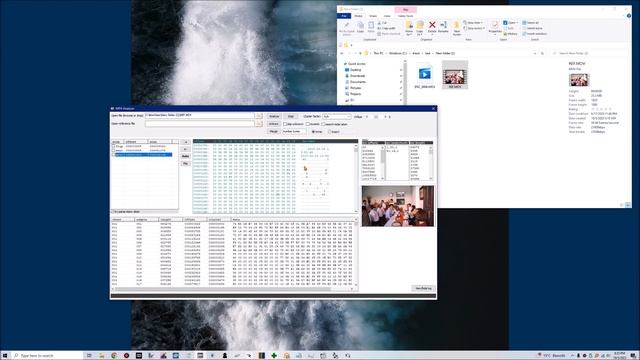Viewport: 640px width, 360px height.
Task: Switch to the Home ribbon tab
Action: (x=358, y=16)
